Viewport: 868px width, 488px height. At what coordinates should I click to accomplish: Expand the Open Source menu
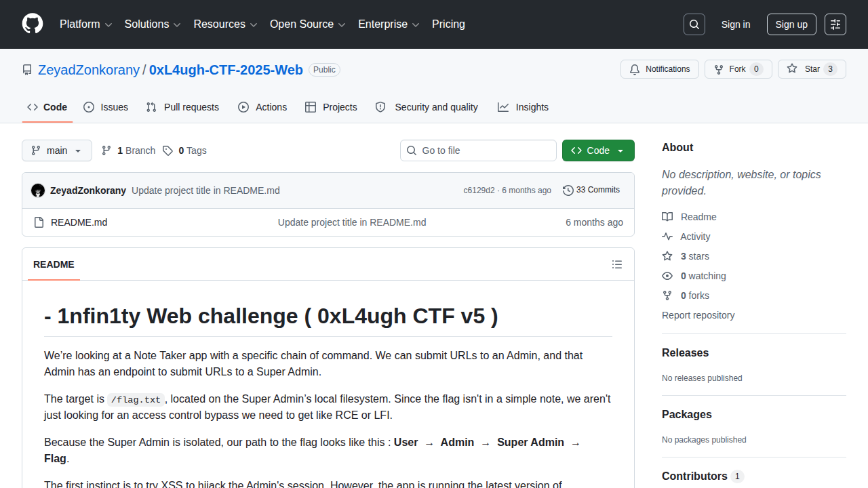coord(308,24)
